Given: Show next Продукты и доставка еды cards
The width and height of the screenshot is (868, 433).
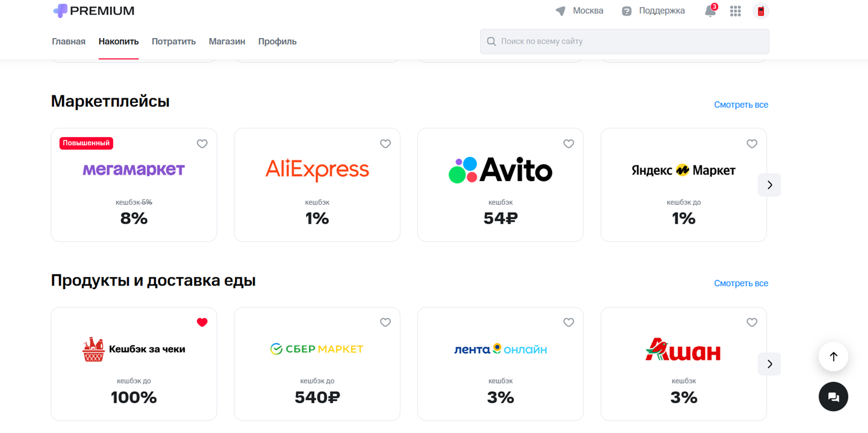Looking at the screenshot, I should pyautogui.click(x=770, y=364).
